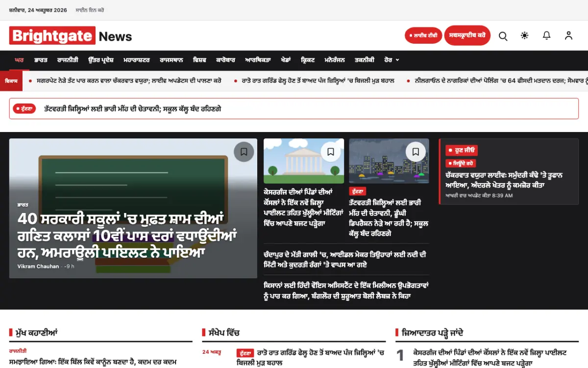Open the ਮਨੋਰੰਜਨ nav section
Screen dimensions: 588x368
tap(335, 60)
